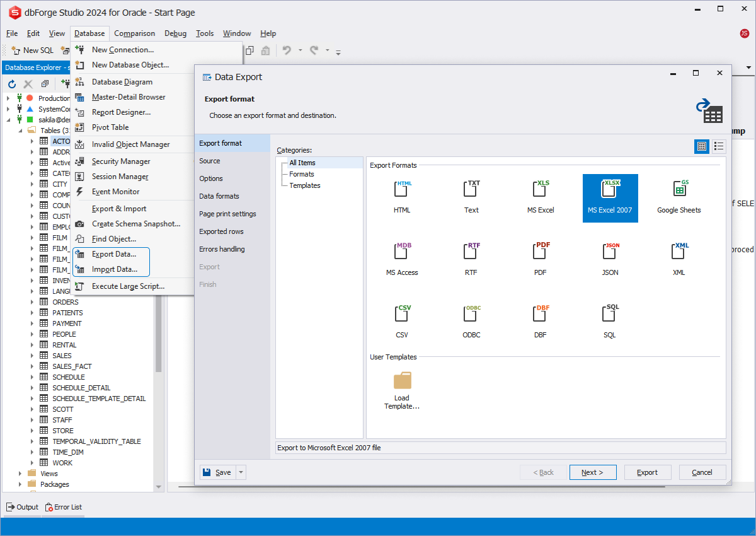
Task: Select the SQL export format icon
Action: [609, 315]
